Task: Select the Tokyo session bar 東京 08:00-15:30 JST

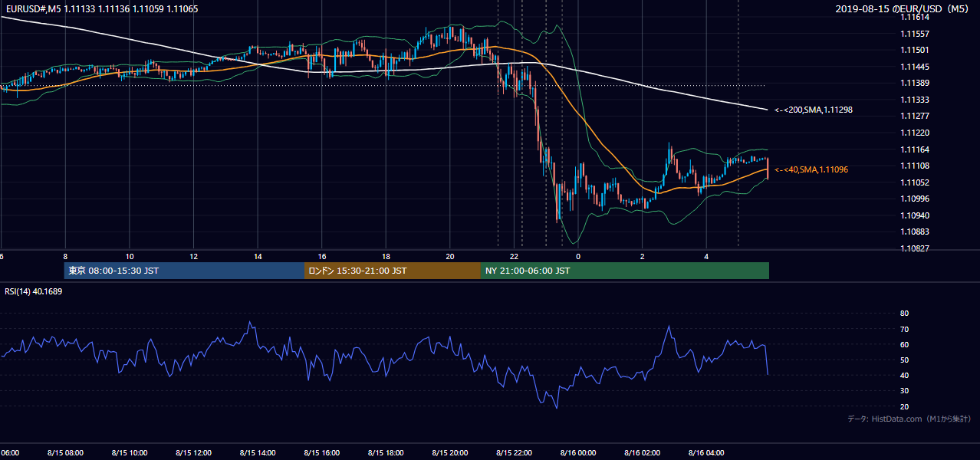Action: [184, 271]
